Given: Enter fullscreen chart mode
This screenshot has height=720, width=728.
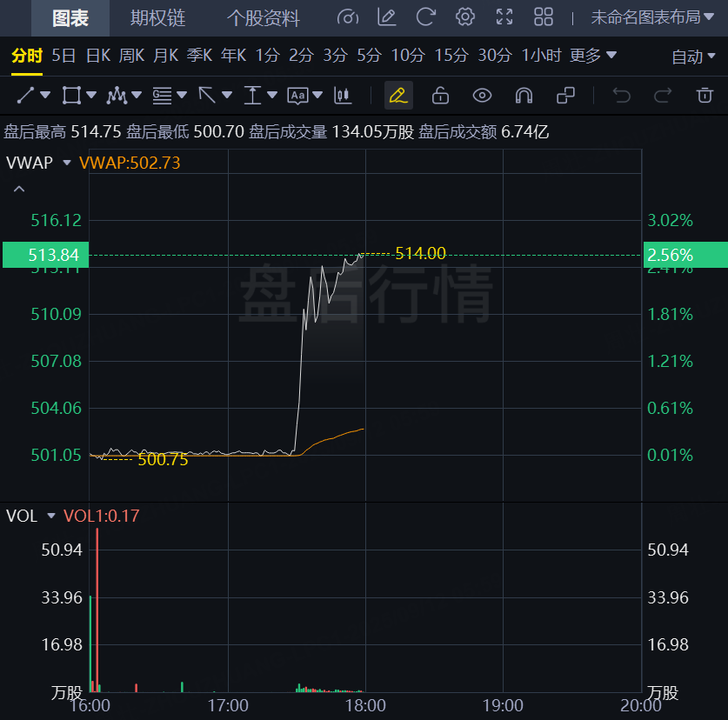Looking at the screenshot, I should click(504, 17).
